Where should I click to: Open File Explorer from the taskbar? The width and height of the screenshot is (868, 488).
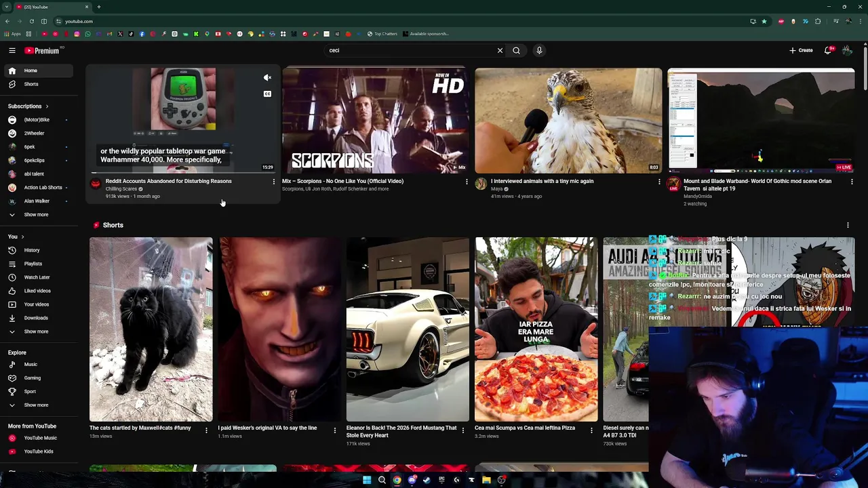click(x=486, y=480)
